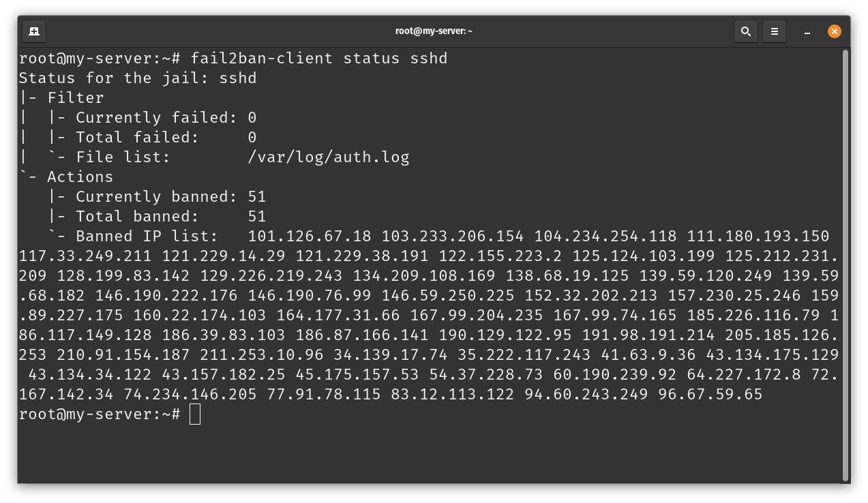Minimize the terminal window
Image resolution: width=868 pixels, height=503 pixels.
coord(807,31)
